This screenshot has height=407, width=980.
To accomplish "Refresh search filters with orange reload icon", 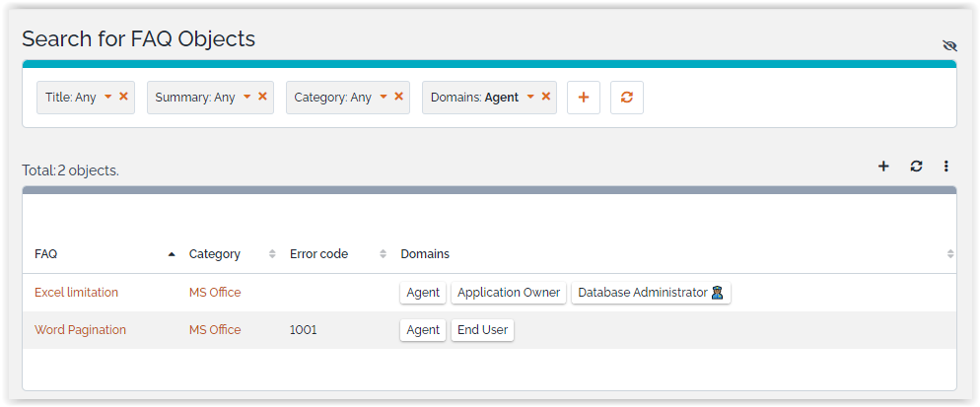I will pyautogui.click(x=626, y=98).
